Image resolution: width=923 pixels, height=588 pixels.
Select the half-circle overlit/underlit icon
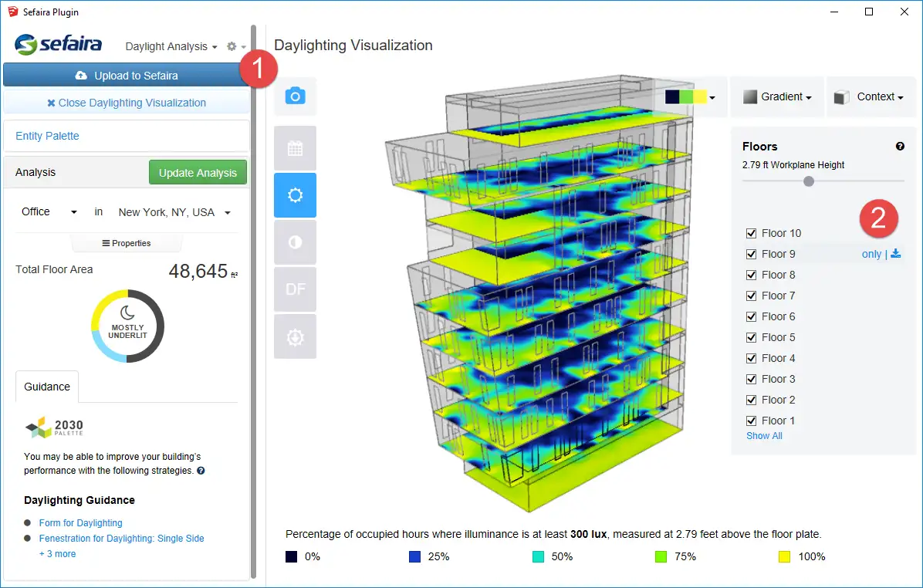295,242
